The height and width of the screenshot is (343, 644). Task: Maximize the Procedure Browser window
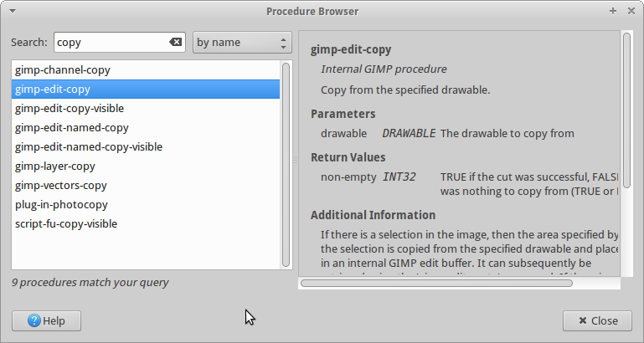point(613,11)
